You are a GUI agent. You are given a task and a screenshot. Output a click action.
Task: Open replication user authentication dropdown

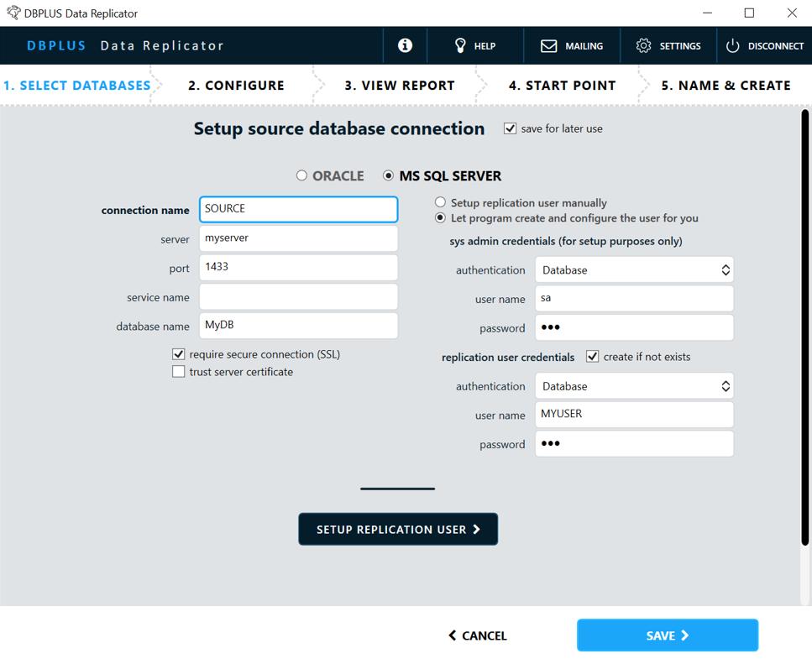(x=634, y=386)
